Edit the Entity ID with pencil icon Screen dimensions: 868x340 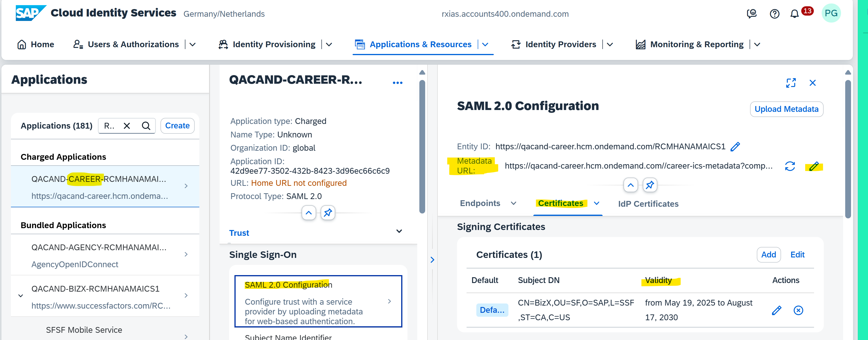pos(735,147)
